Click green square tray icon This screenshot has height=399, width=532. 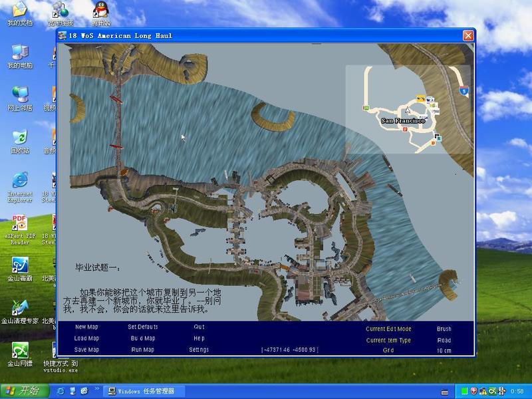[x=464, y=392]
